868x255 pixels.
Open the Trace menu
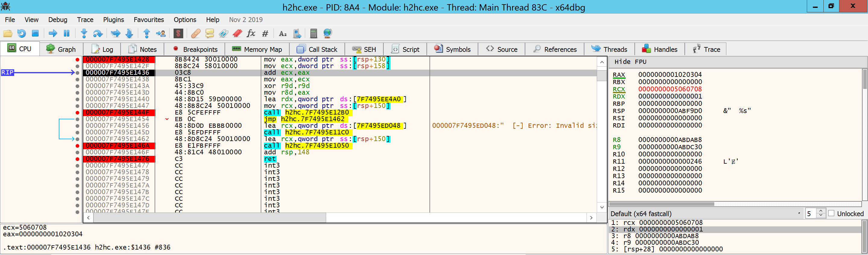(x=85, y=20)
